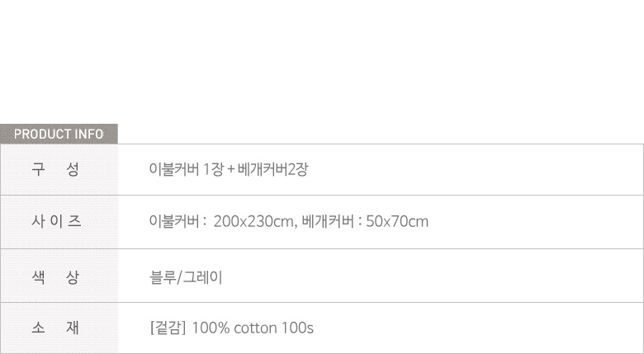Click the plus sign in 구성 row

pos(230,170)
